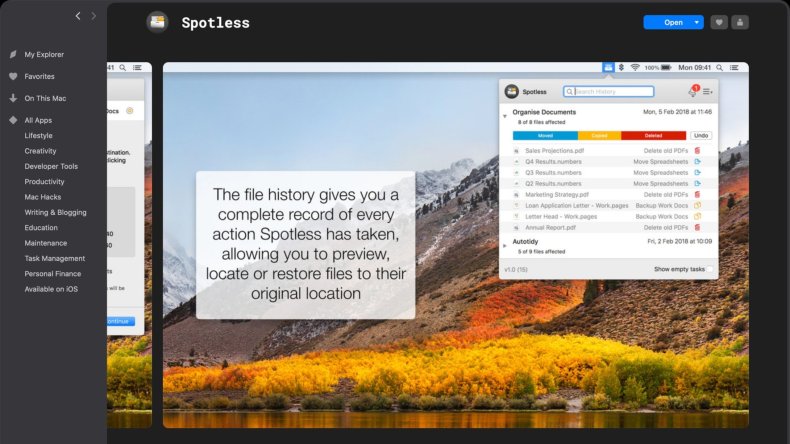Go back with the left chevron
Viewport: 790px width, 444px height.
click(x=78, y=16)
